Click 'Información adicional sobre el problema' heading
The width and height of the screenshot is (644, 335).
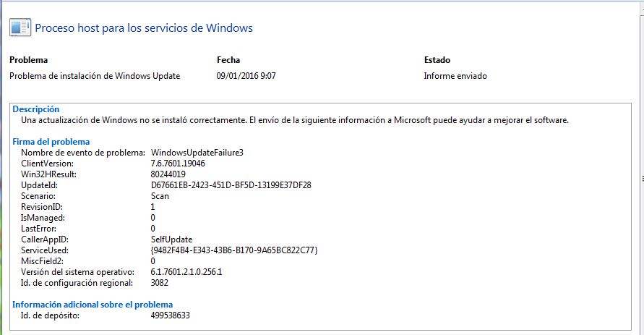(93, 305)
